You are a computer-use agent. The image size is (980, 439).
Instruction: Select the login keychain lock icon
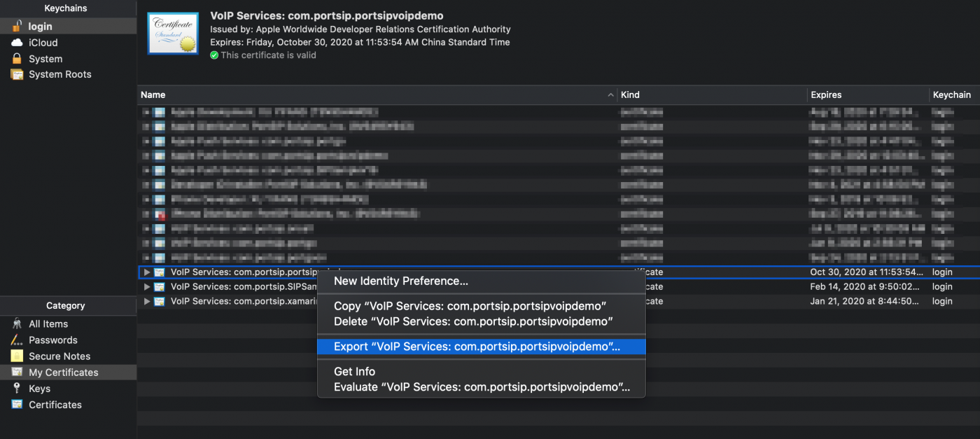click(x=17, y=27)
